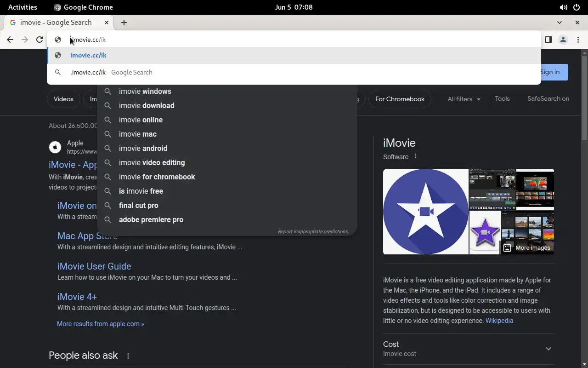This screenshot has width=588, height=368.
Task: Open the large iMovie star logo image
Action: click(426, 212)
